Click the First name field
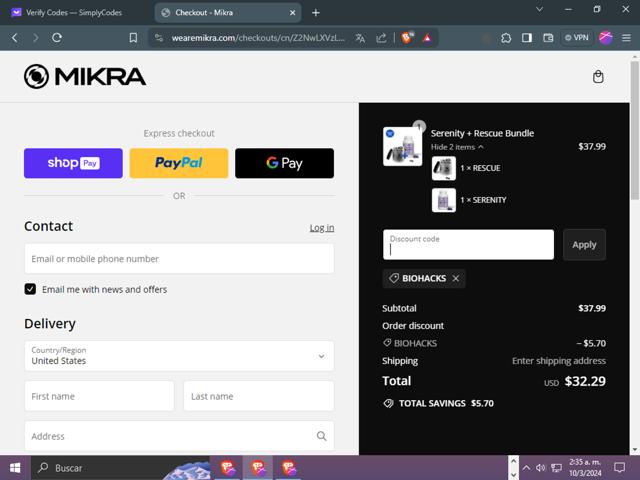This screenshot has width=640, height=480. (x=99, y=396)
